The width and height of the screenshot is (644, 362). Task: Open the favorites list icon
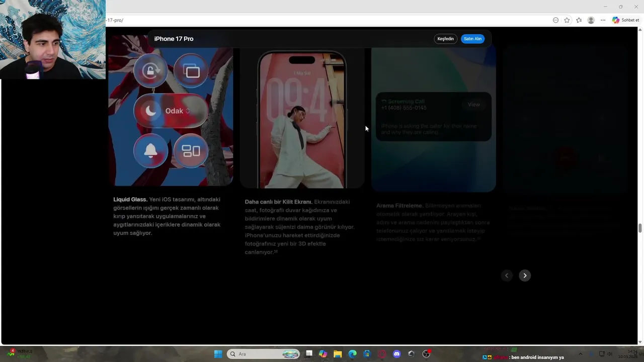pos(579,20)
